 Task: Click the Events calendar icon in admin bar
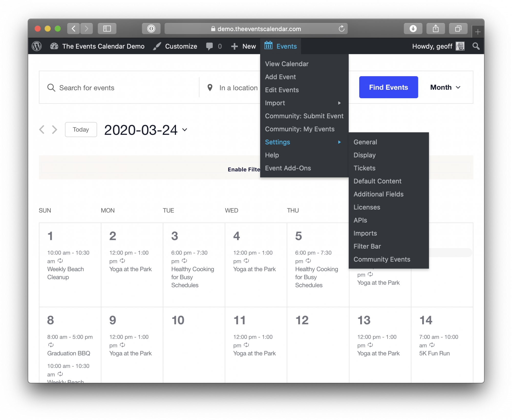tap(268, 46)
